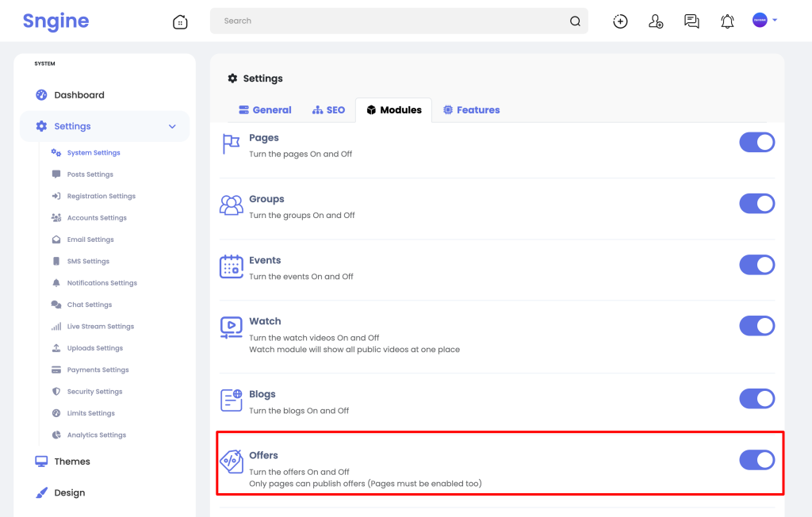This screenshot has height=517, width=812.
Task: Click "Watch module will show all public videos" text
Action: point(329,349)
